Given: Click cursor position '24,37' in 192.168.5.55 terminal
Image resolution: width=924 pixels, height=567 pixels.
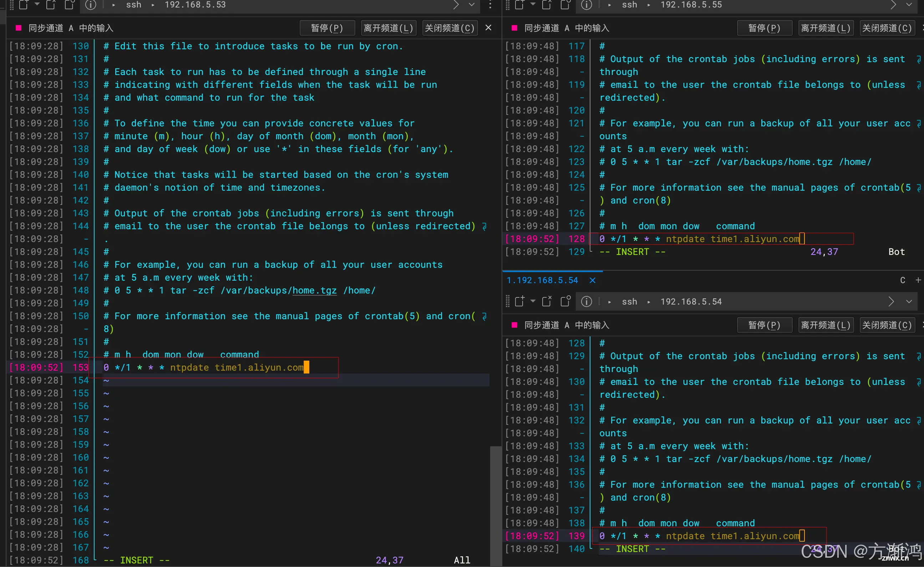Looking at the screenshot, I should point(824,252).
